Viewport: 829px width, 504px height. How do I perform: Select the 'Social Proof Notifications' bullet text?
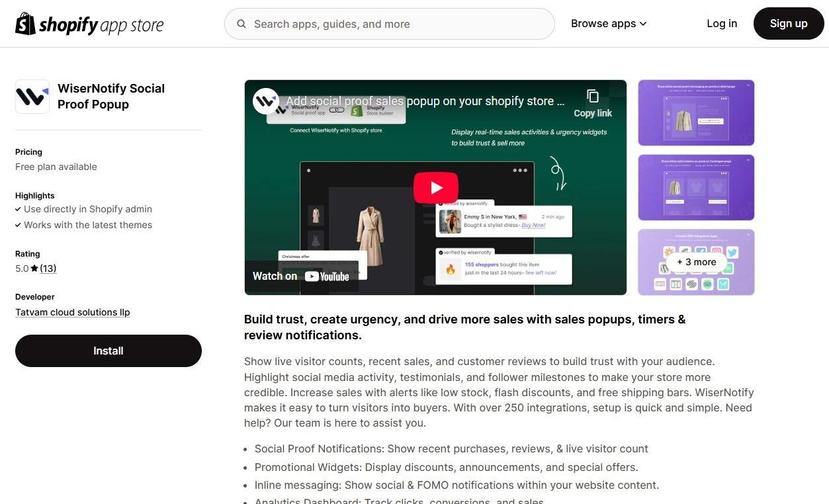tap(451, 448)
